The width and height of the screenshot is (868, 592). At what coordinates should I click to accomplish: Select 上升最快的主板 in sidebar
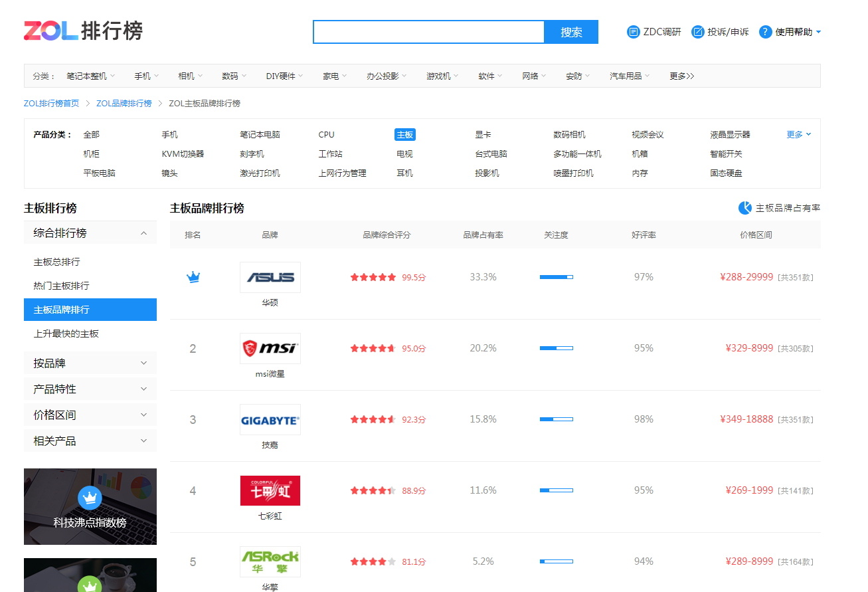pyautogui.click(x=66, y=334)
